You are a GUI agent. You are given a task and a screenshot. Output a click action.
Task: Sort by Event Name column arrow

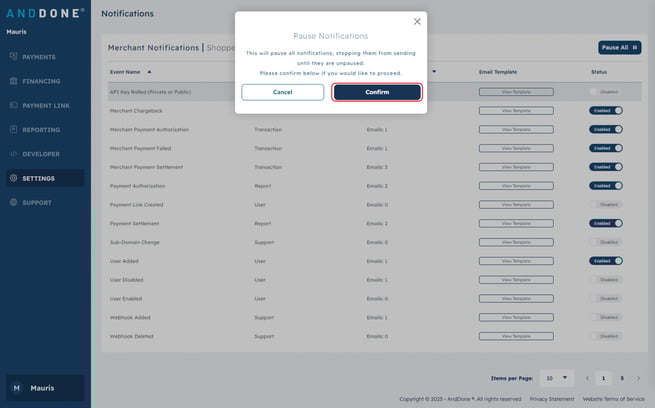(x=149, y=72)
